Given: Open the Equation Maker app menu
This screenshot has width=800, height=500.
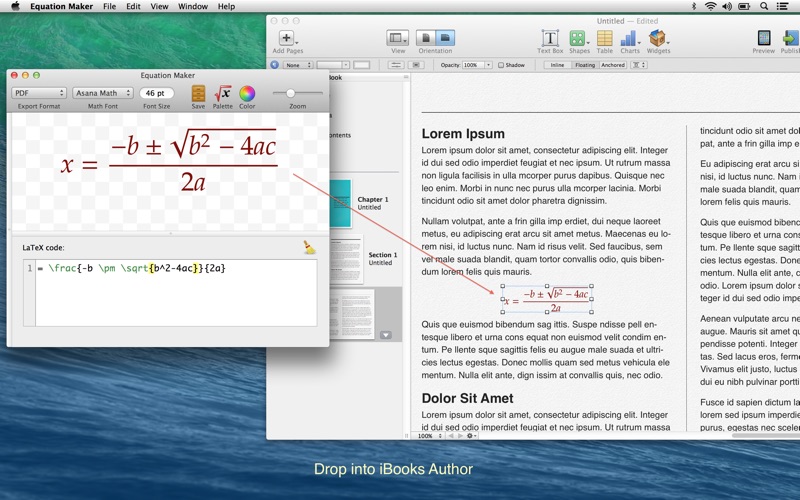Looking at the screenshot, I should pyautogui.click(x=61, y=6).
